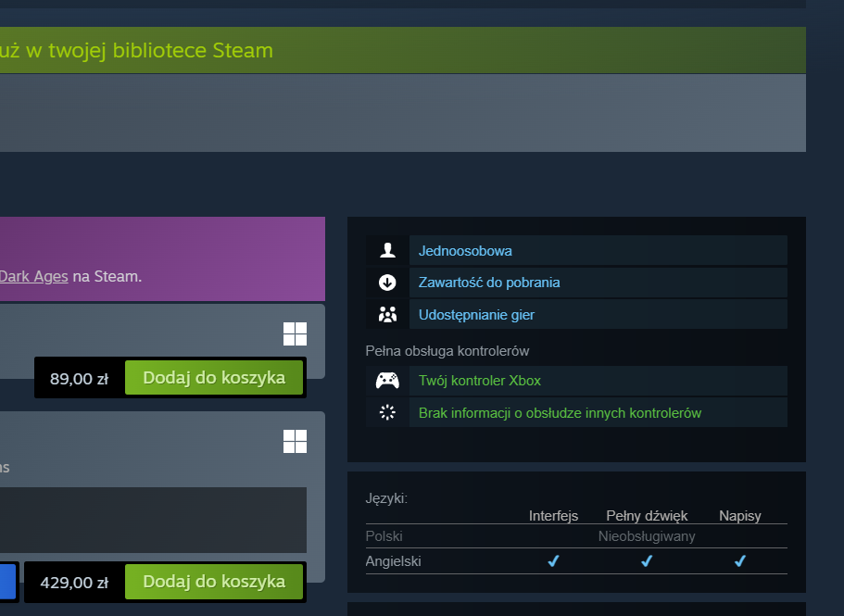Click the Xbox controller gamepad icon

tap(387, 381)
